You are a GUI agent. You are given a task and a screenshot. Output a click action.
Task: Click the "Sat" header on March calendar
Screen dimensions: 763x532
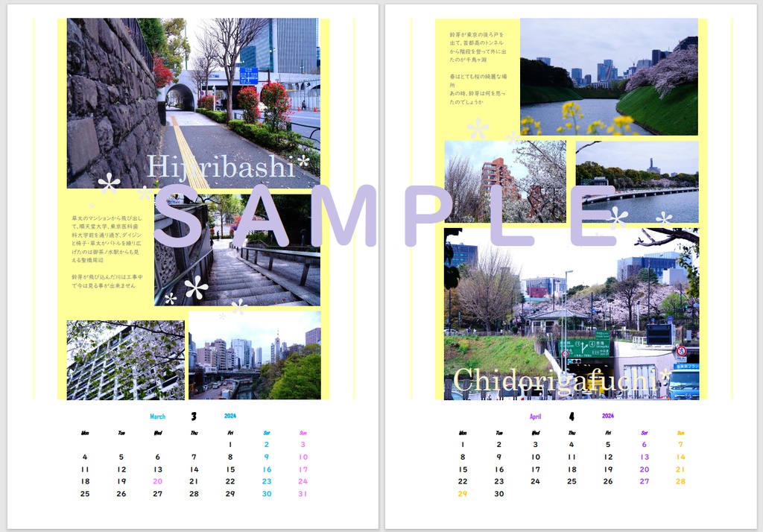267,433
